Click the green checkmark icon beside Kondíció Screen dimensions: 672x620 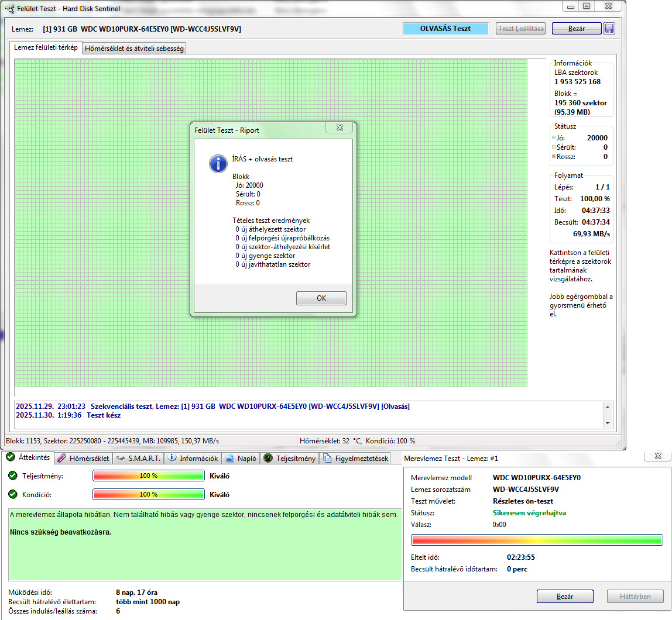pyautogui.click(x=13, y=495)
